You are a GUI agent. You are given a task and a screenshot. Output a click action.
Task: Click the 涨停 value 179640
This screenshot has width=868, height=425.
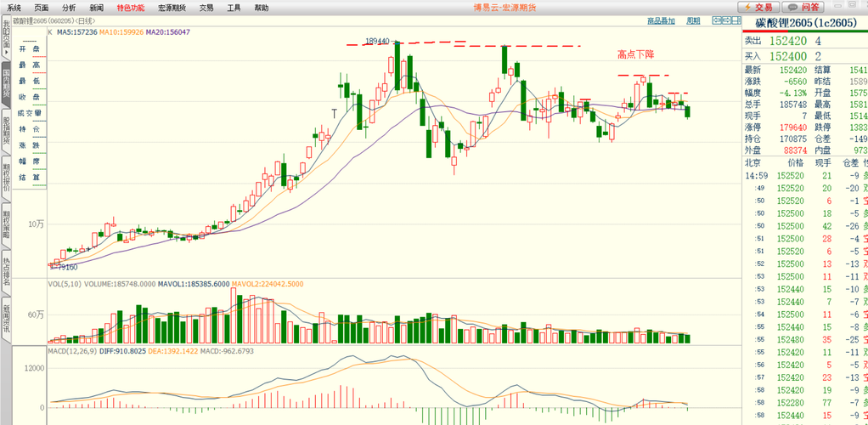tap(793, 127)
